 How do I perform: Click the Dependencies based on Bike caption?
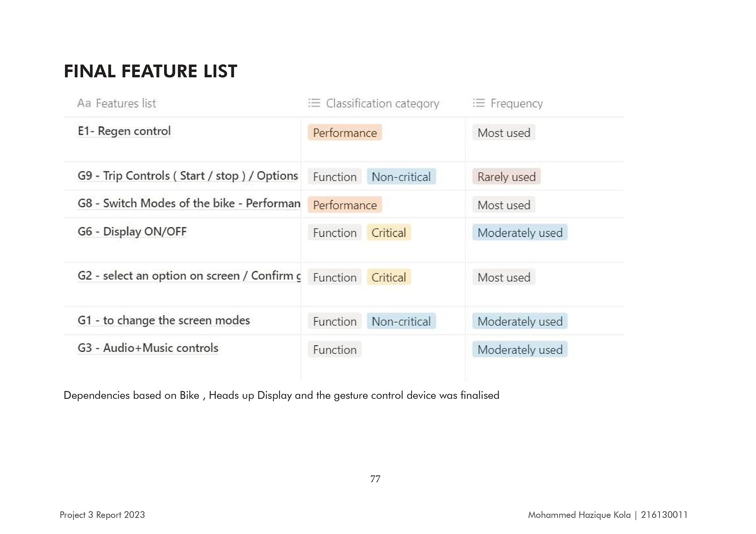click(x=282, y=395)
